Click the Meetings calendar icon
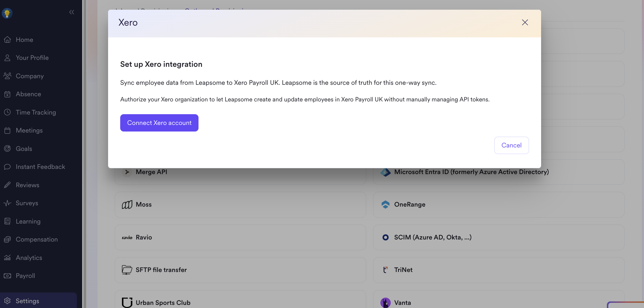644x308 pixels. 7,130
